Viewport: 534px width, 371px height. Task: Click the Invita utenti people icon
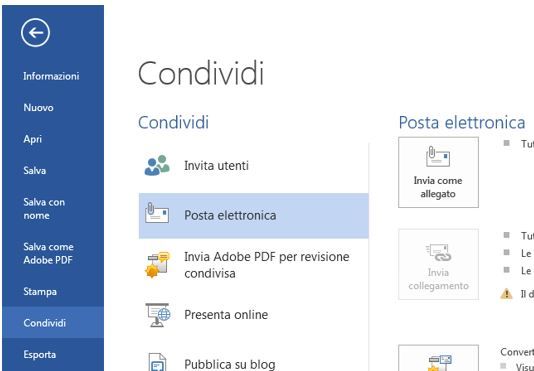[x=157, y=166]
